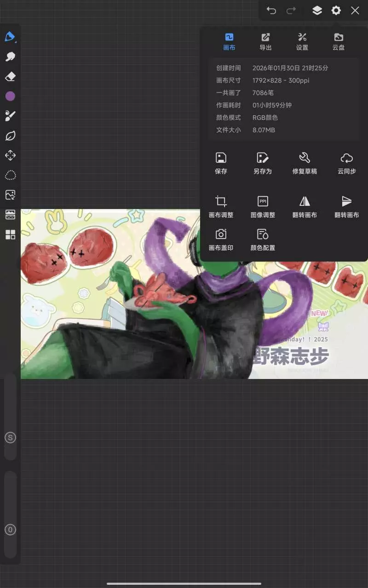Viewport: 368px width, 588px height.
Task: Flip canvas horizontally with the left 翻转画布 button
Action: [x=305, y=207]
